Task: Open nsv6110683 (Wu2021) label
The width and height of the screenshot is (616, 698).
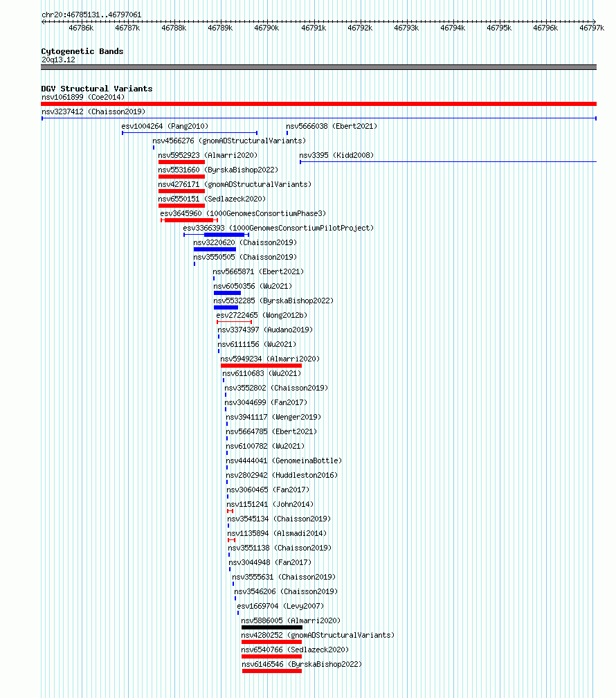Action: click(262, 373)
